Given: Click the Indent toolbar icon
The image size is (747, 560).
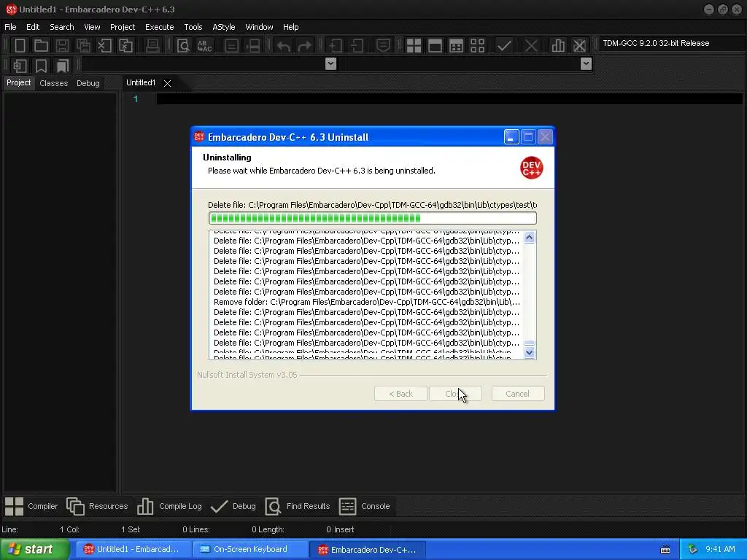Looking at the screenshot, I should 335,46.
